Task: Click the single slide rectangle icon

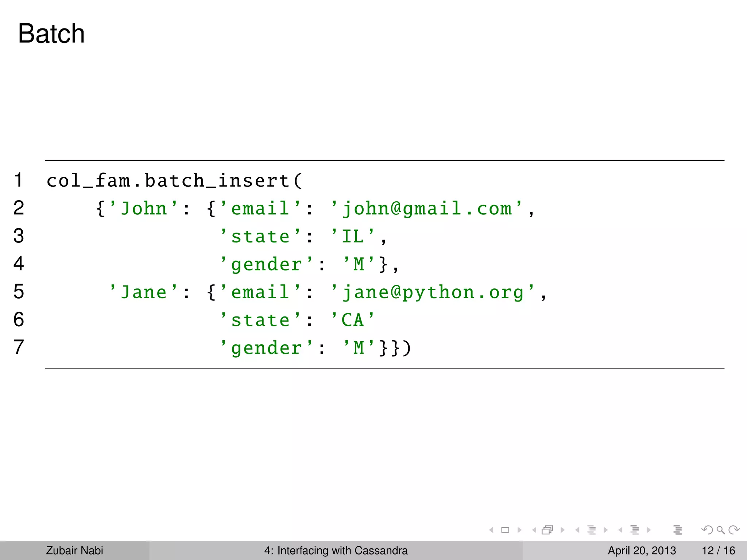Action: (505, 530)
